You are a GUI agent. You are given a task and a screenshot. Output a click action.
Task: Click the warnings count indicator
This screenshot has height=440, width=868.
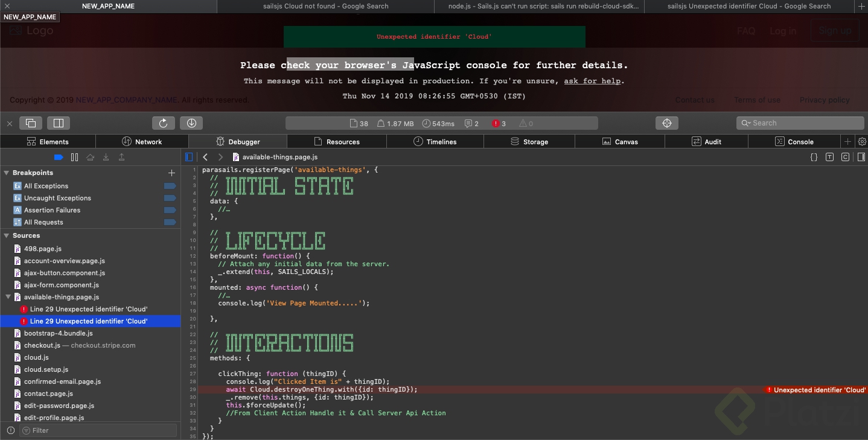pos(526,124)
